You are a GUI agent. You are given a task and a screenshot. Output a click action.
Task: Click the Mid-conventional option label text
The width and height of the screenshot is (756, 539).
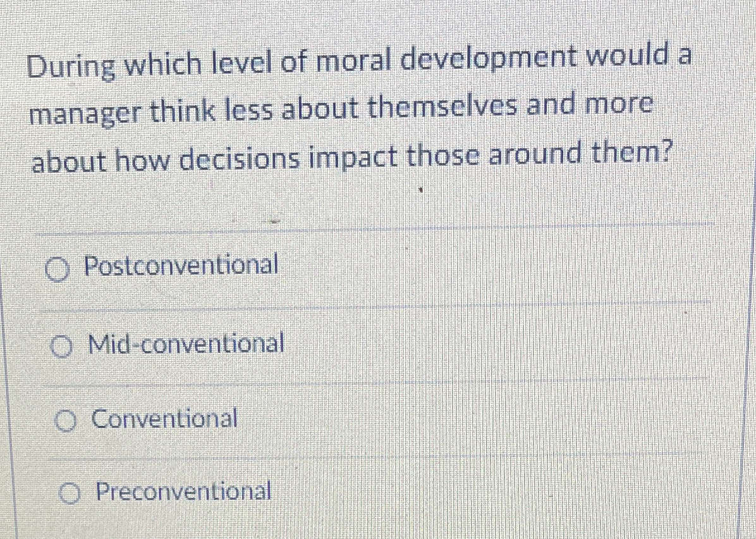click(x=185, y=344)
